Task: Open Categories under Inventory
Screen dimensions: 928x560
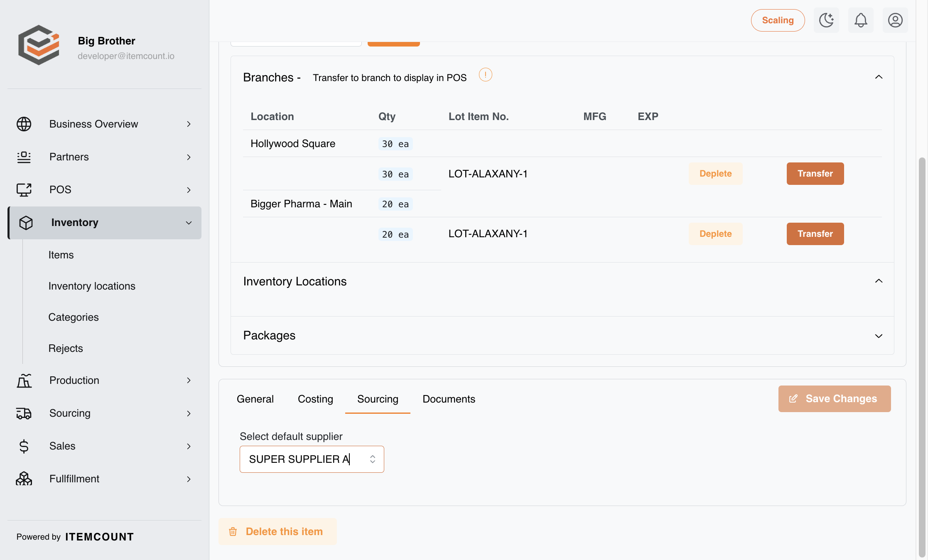Action: click(74, 317)
